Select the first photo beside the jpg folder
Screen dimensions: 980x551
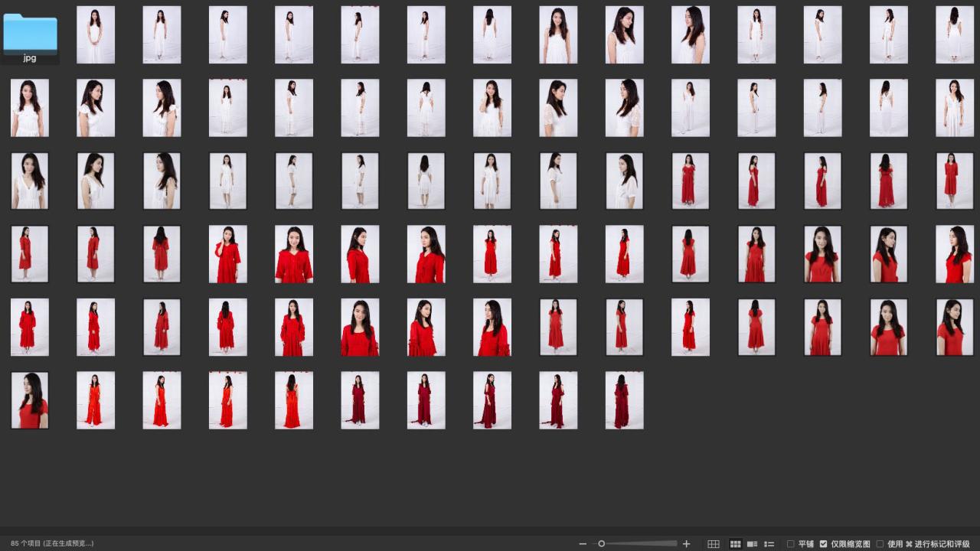point(96,34)
